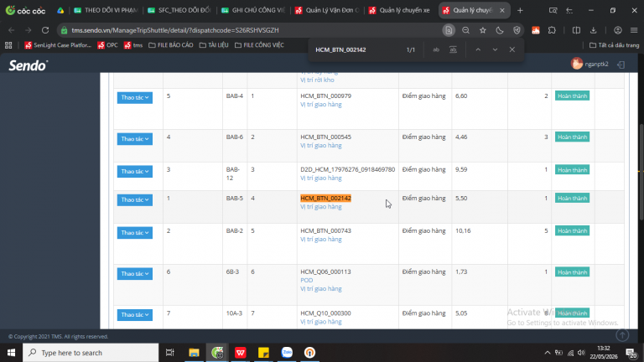Open split view sidebar icon
Viewport: 644px width, 362px height.
[576, 30]
